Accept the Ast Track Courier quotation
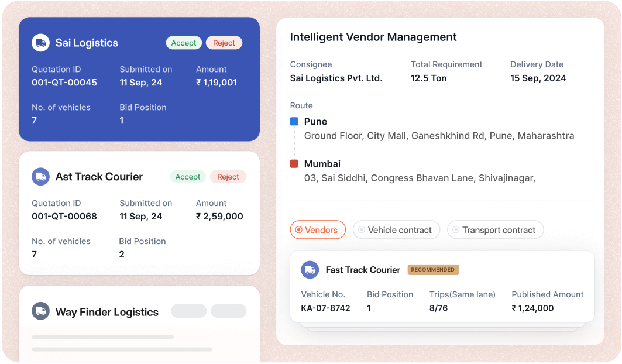622x364 pixels. click(x=188, y=177)
